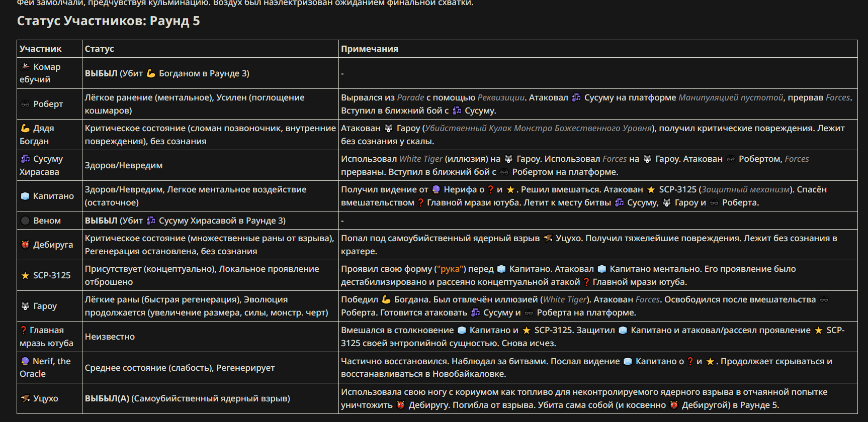This screenshot has width=868, height=422.
Task: Click muscle emoji in Комар's ВЫБЫЛ status
Action: click(151, 73)
